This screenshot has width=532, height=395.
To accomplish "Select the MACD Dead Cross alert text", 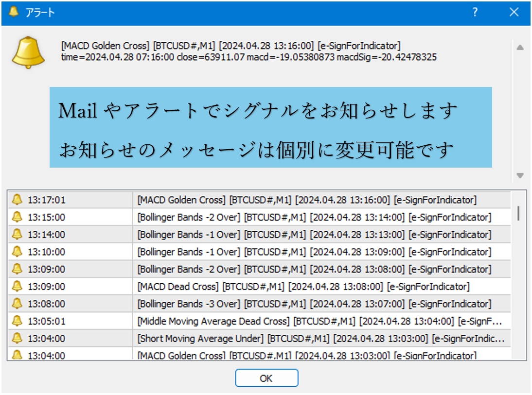I will coord(303,287).
